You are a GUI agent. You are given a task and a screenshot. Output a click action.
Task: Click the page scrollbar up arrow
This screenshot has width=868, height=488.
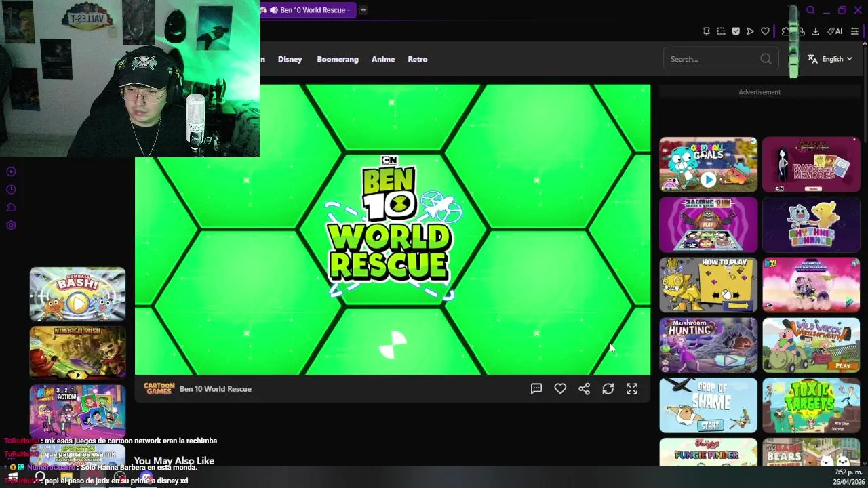click(x=865, y=45)
